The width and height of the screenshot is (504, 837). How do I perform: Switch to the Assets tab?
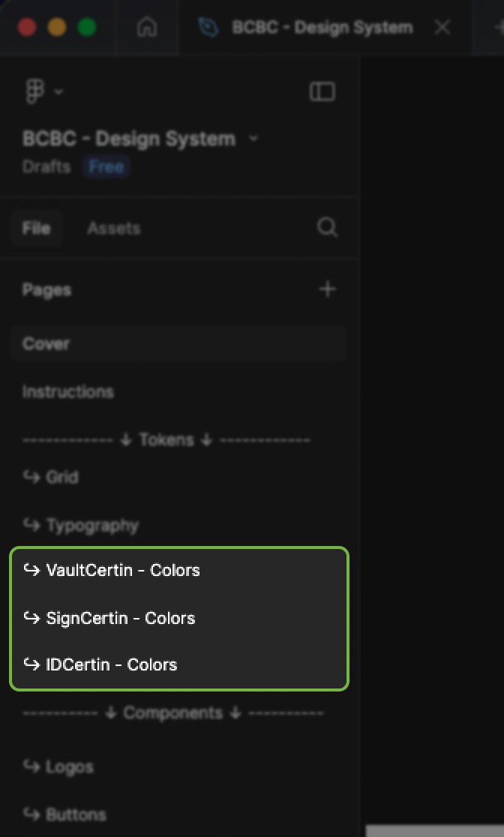tap(113, 228)
